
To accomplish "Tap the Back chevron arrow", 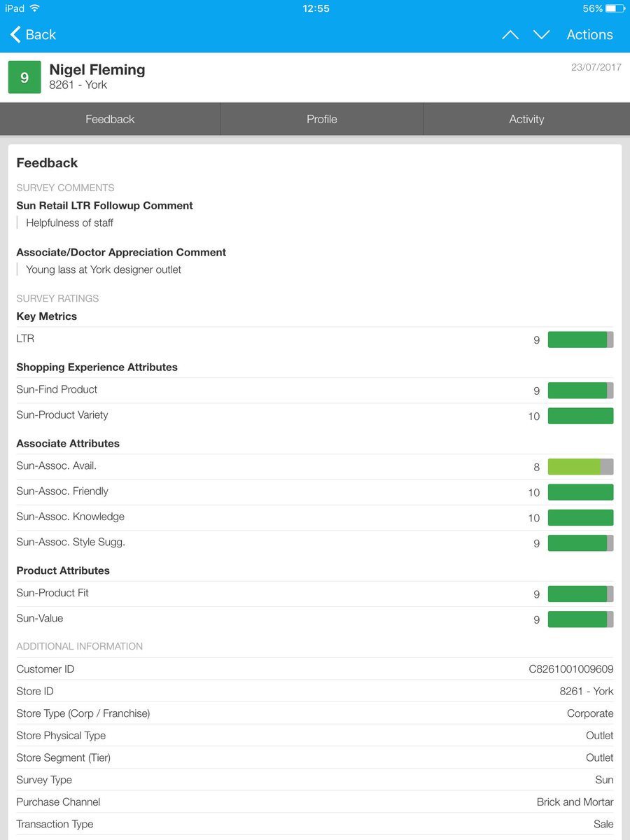I will coord(15,34).
